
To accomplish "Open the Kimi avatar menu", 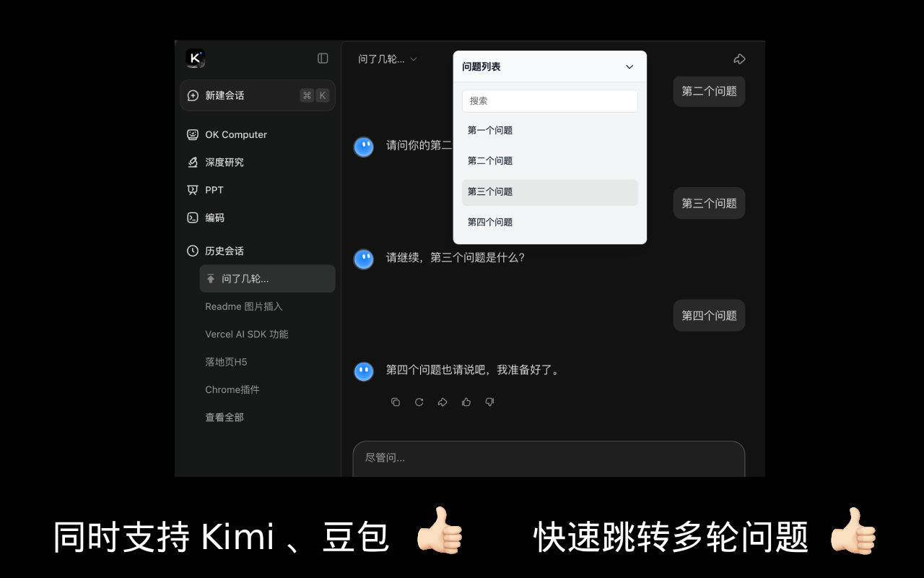I will pos(194,59).
